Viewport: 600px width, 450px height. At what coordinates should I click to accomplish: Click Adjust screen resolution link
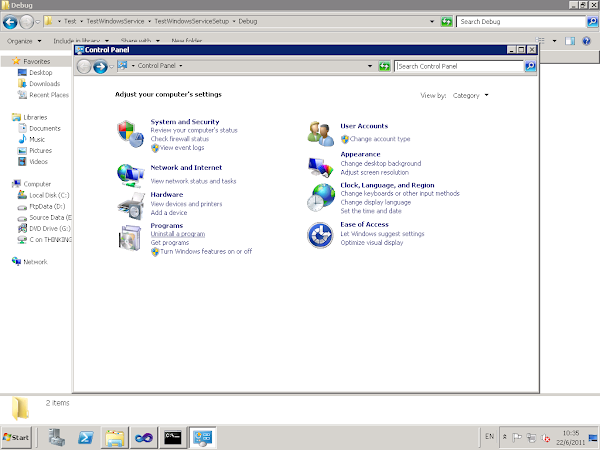tap(375, 173)
